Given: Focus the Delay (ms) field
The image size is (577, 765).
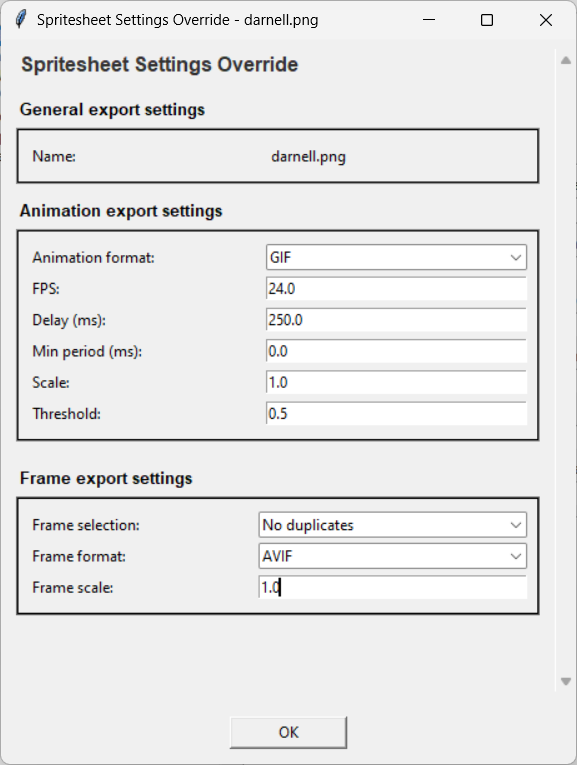Looking at the screenshot, I should click(396, 320).
